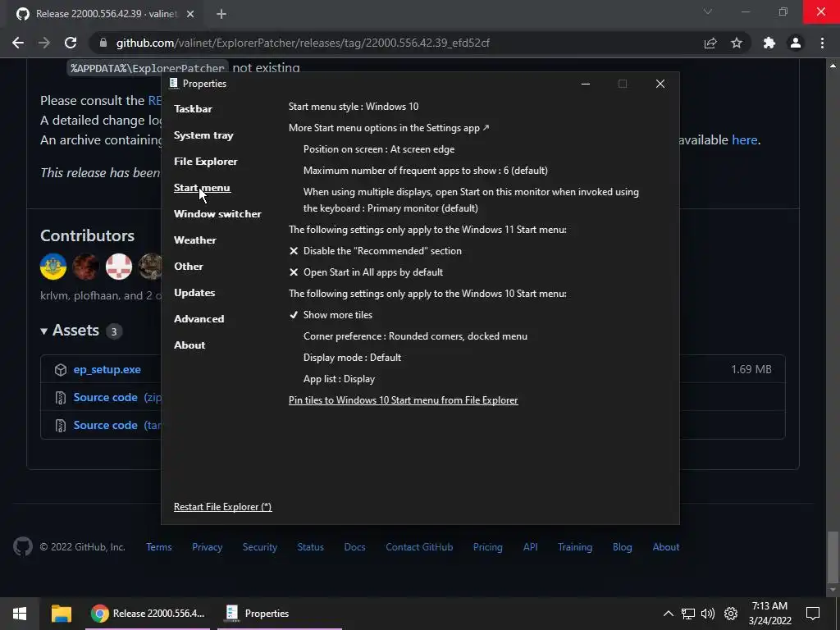Click Pin tiles to Windows 10 Start menu link
The image size is (840, 630).
(x=404, y=400)
